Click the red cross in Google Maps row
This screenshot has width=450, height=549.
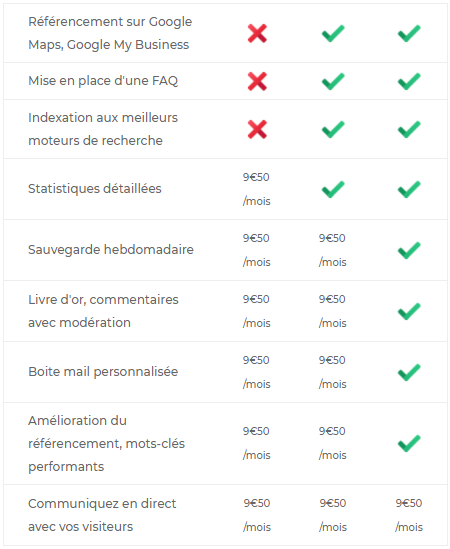click(257, 33)
